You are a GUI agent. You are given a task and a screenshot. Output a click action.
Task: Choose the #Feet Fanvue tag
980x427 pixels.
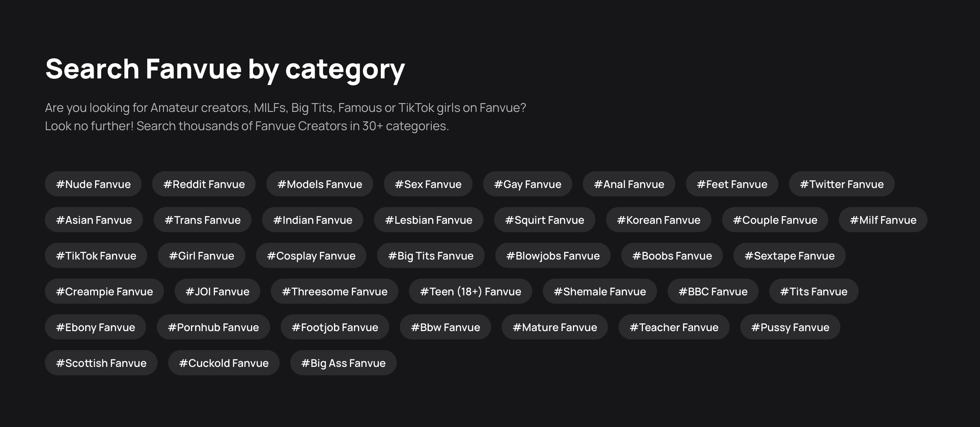click(732, 184)
